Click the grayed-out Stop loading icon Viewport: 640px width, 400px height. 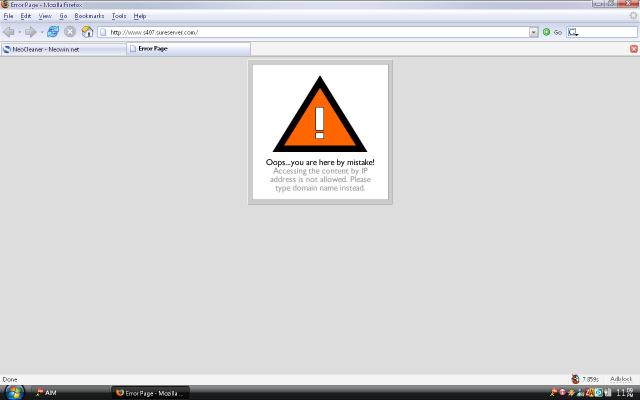[70, 32]
